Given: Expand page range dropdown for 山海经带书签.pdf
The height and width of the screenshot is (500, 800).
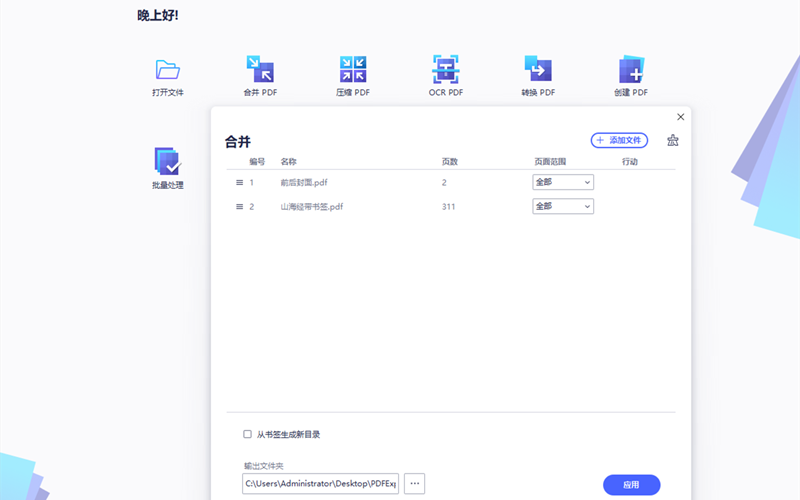Looking at the screenshot, I should pos(563,207).
